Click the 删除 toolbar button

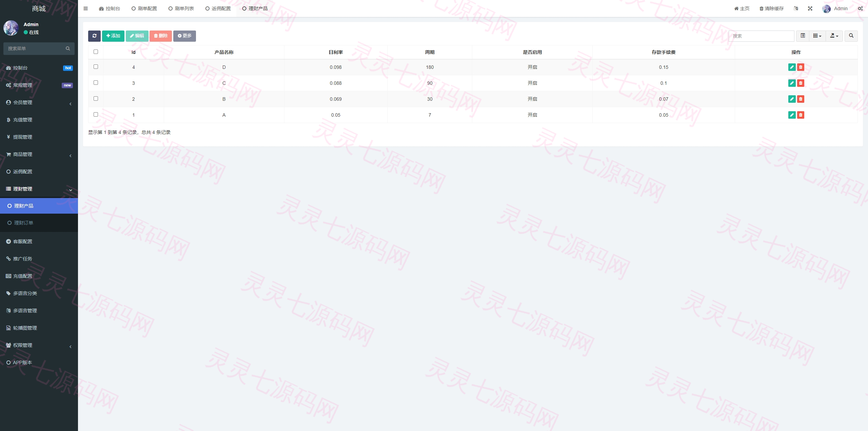coord(161,36)
